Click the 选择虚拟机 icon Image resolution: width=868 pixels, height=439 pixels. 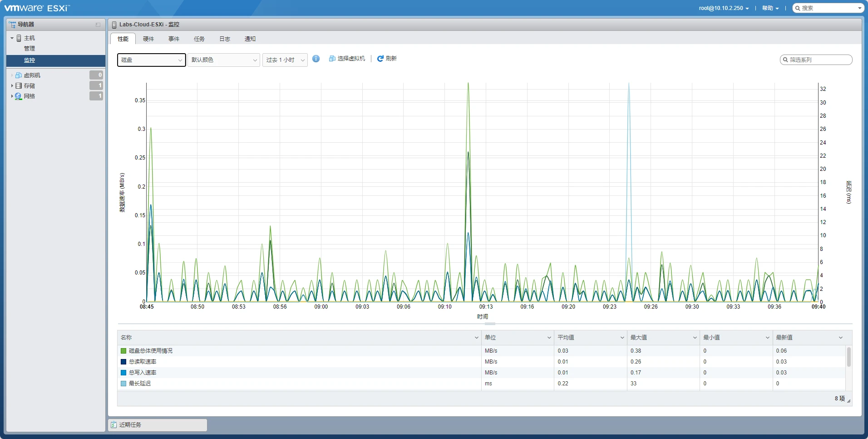click(332, 59)
